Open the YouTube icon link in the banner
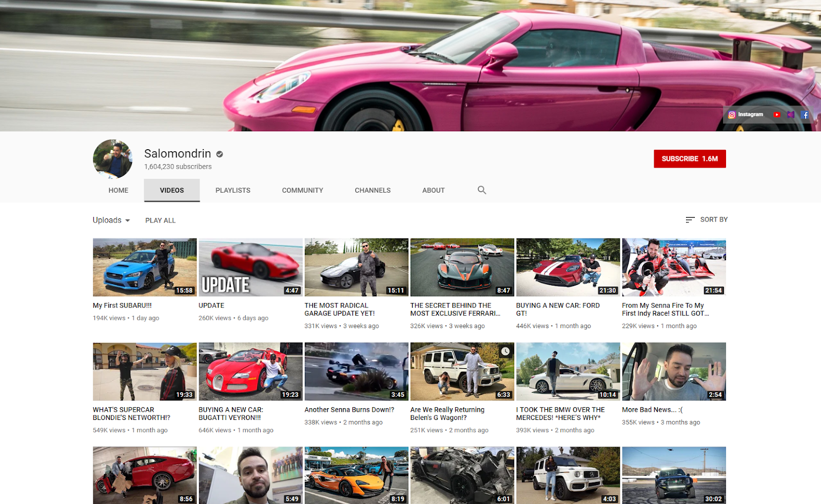This screenshot has height=504, width=821. coord(777,115)
